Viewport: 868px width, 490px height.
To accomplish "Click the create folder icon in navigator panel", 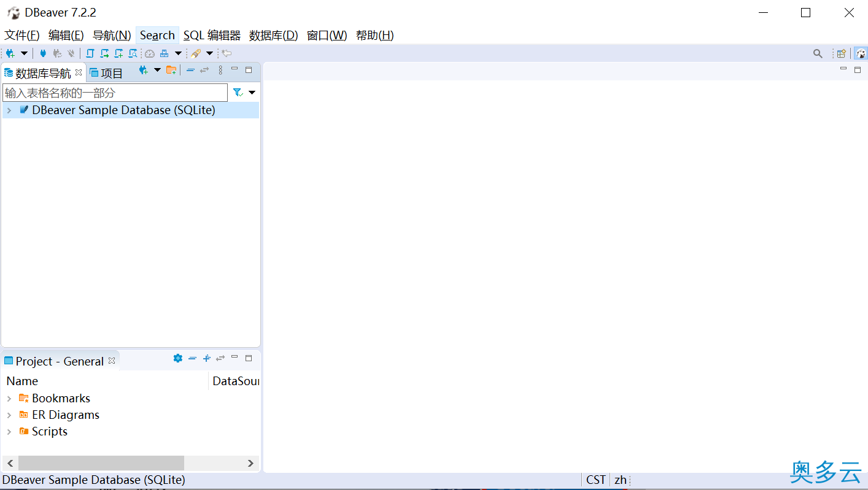I will (171, 71).
